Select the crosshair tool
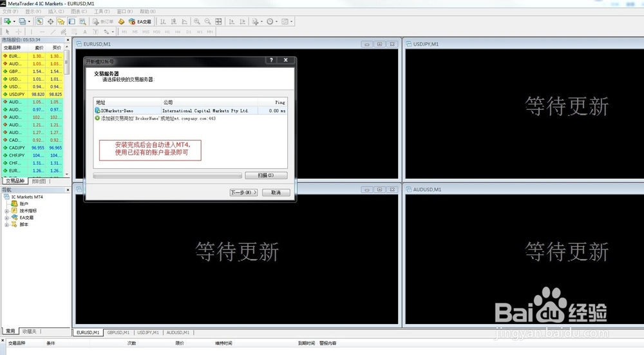The height and width of the screenshot is (355, 644). 19,32
